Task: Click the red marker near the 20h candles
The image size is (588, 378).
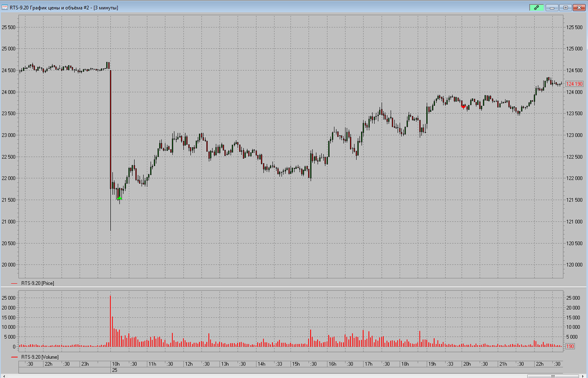Action: pyautogui.click(x=464, y=106)
